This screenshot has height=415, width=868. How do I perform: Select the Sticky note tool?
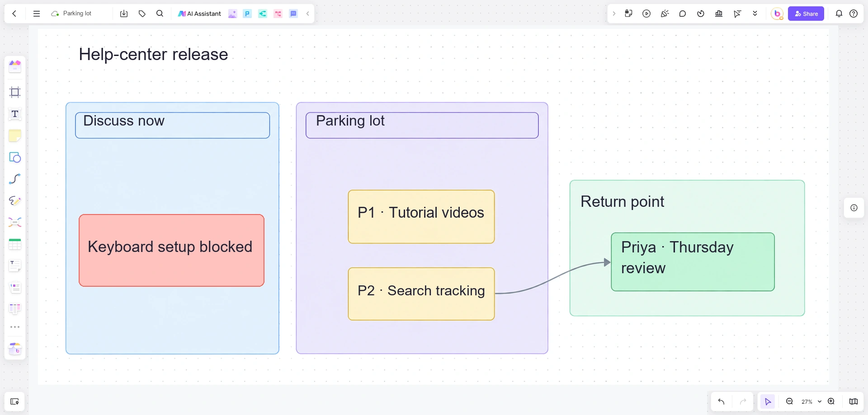click(x=15, y=135)
